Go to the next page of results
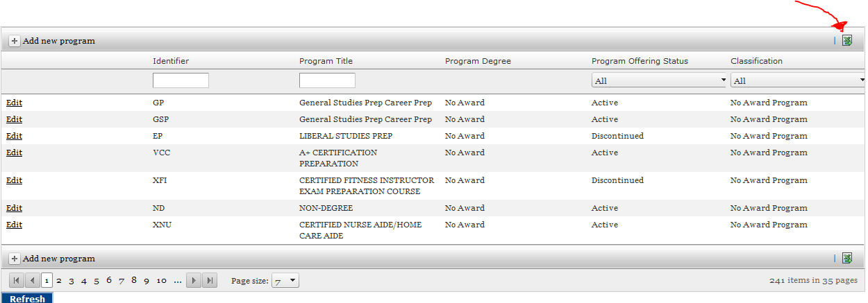The width and height of the screenshot is (868, 303). pos(194,281)
